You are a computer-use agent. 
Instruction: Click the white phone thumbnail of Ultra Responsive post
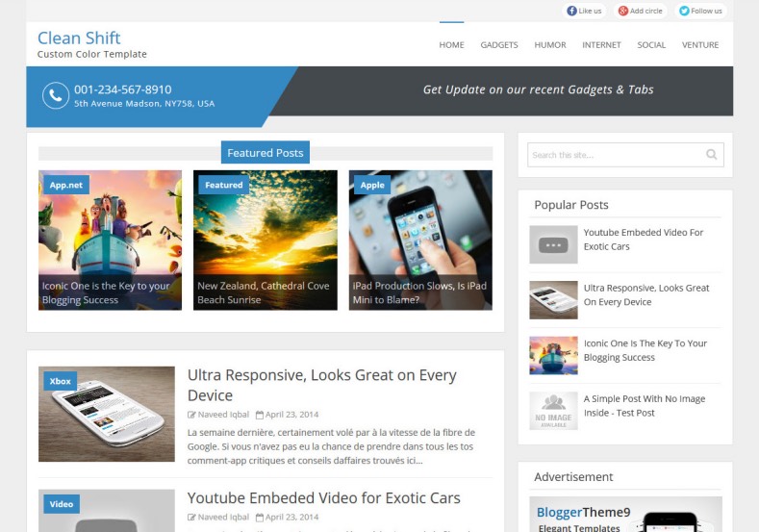pos(107,414)
